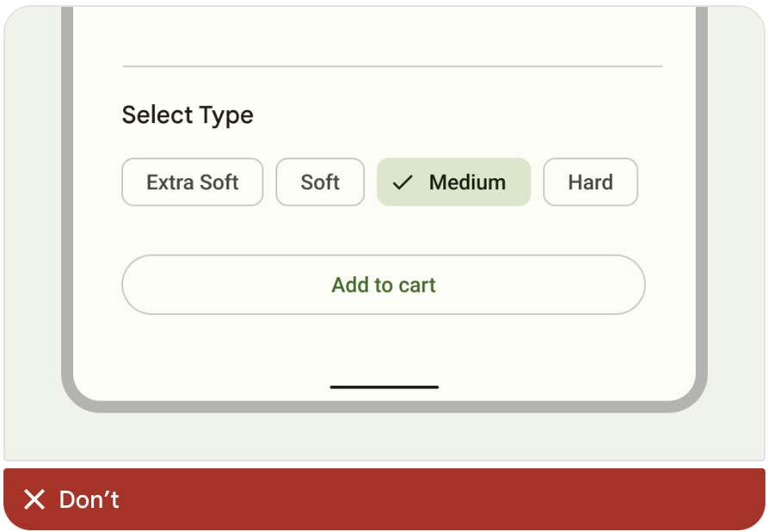The width and height of the screenshot is (768, 532).
Task: Deselect the Medium chip
Action: (454, 182)
